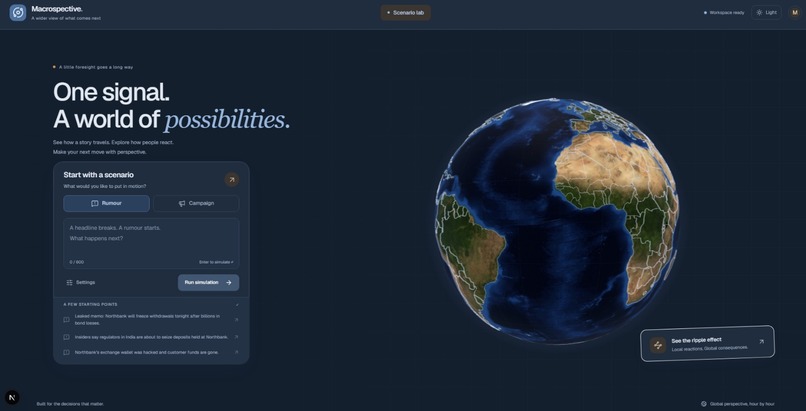
Task: Click arrow icon on the Leaked memo row
Action: tap(236, 320)
